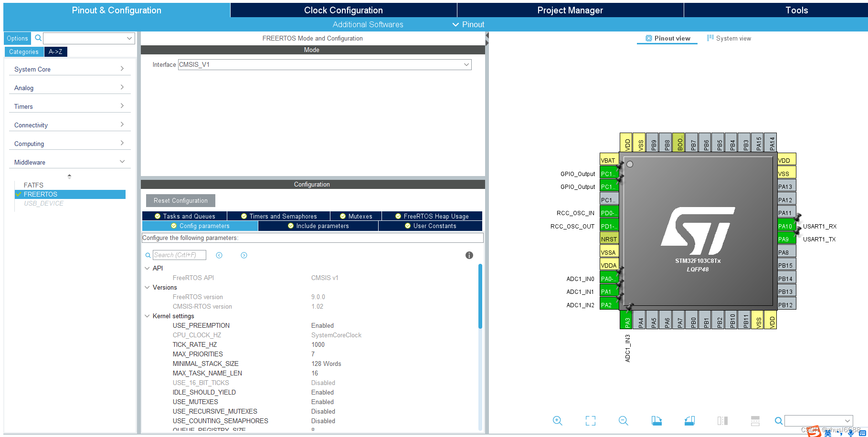This screenshot has width=868, height=437.
Task: Click the zoom-in icon in the pinout toolbar
Action: (x=557, y=421)
